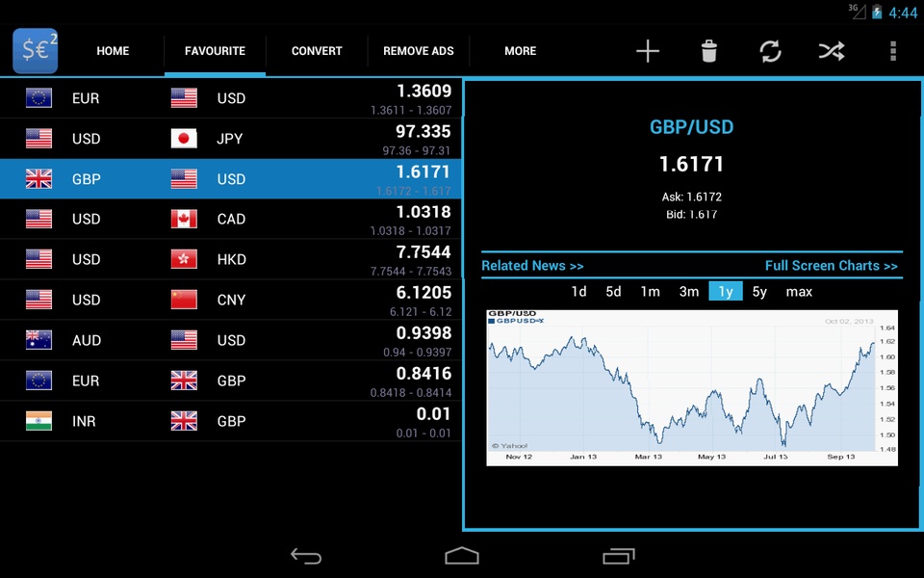Image resolution: width=924 pixels, height=578 pixels.
Task: Refresh exchange rates with the refresh icon
Action: pyautogui.click(x=770, y=51)
